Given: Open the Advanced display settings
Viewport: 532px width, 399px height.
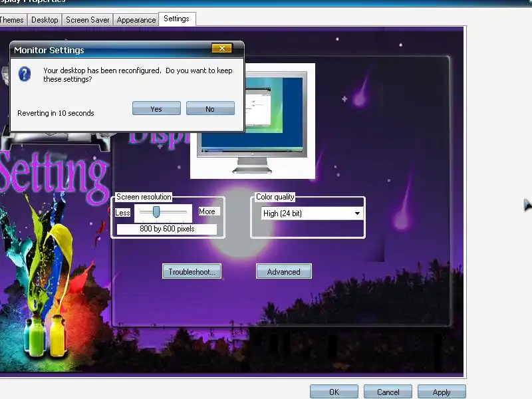Looking at the screenshot, I should click(284, 271).
